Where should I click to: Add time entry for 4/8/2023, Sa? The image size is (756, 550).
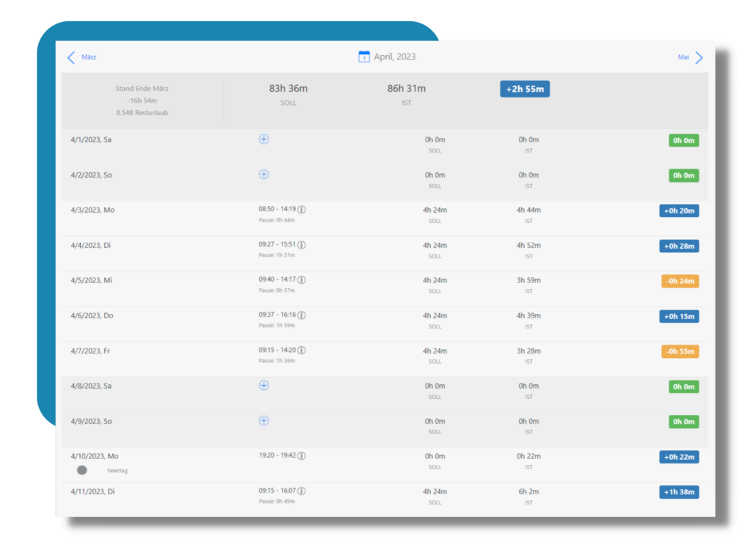[x=263, y=385]
